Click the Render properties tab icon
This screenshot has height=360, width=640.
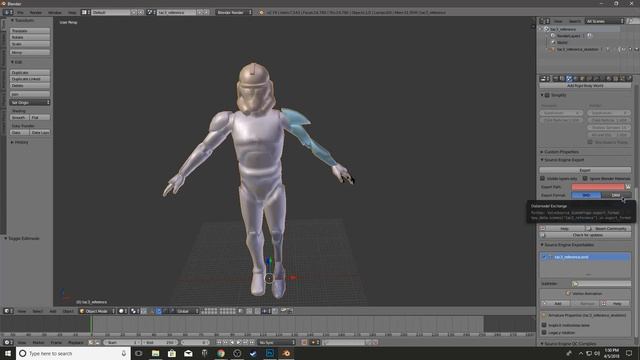click(x=556, y=78)
